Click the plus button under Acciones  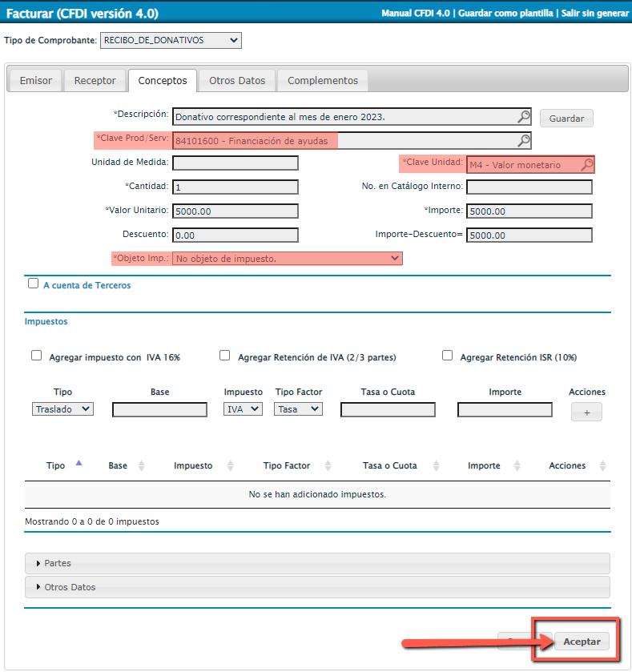[586, 412]
